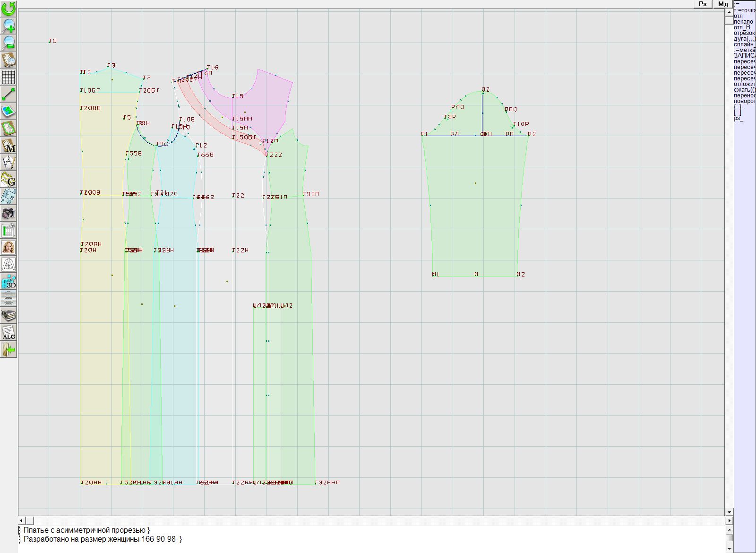Switch to the 3D view icon
Image resolution: width=756 pixels, height=553 pixels.
pyautogui.click(x=9, y=282)
